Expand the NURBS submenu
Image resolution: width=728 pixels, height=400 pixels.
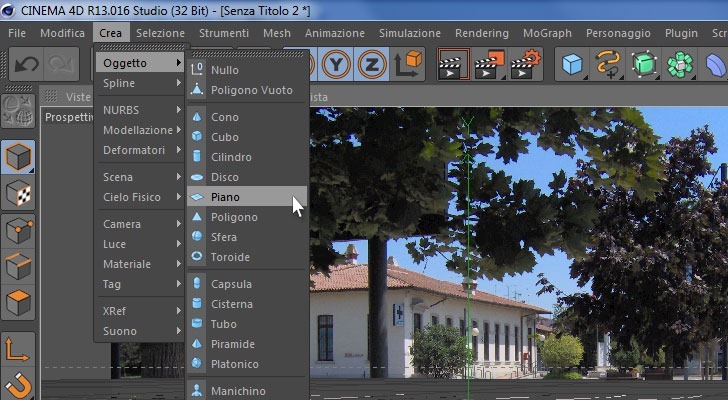141,110
